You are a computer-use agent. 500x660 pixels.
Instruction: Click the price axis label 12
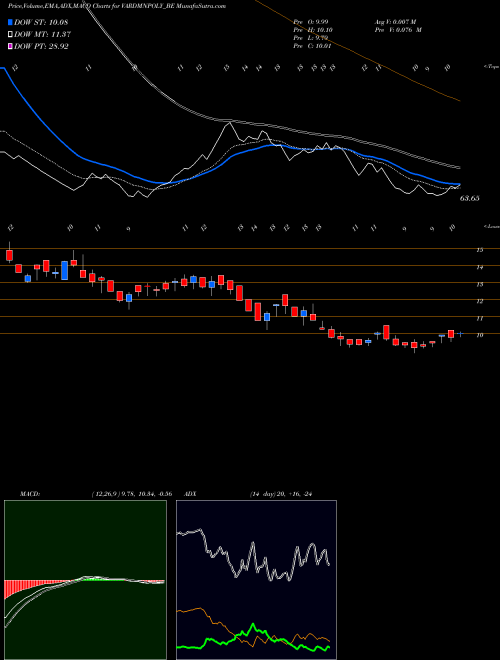(x=479, y=301)
